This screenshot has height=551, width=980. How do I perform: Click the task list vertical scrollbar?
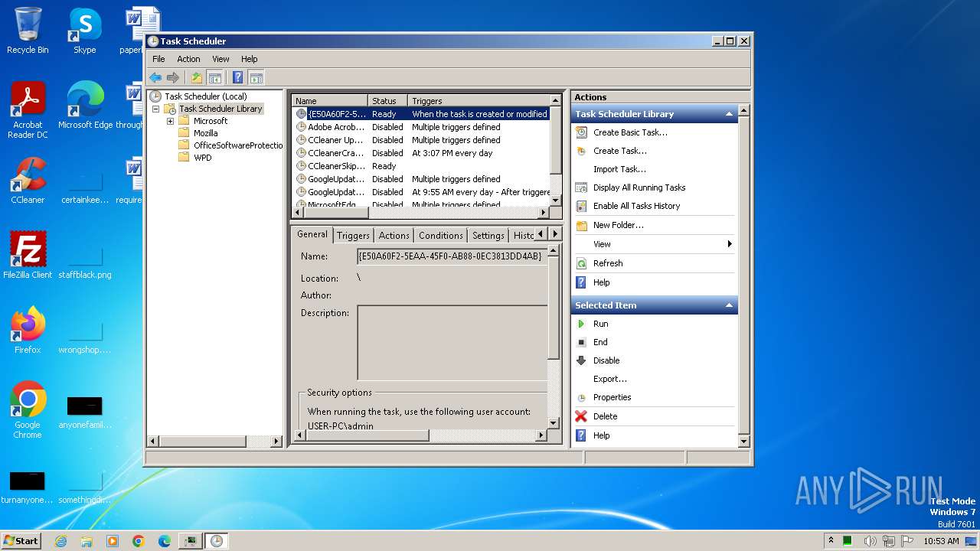[x=556, y=139]
